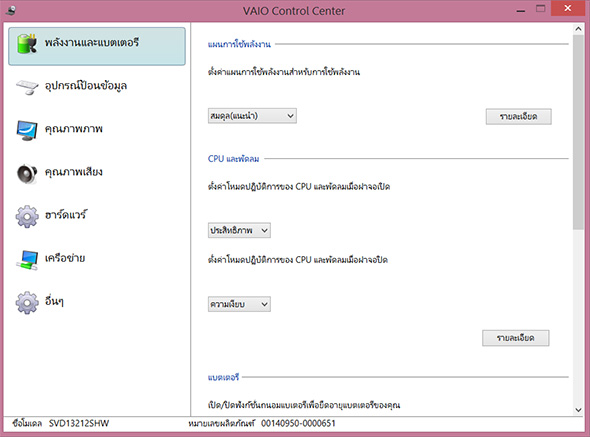Select the others gear icon
The height and width of the screenshot is (437, 590).
27,303
